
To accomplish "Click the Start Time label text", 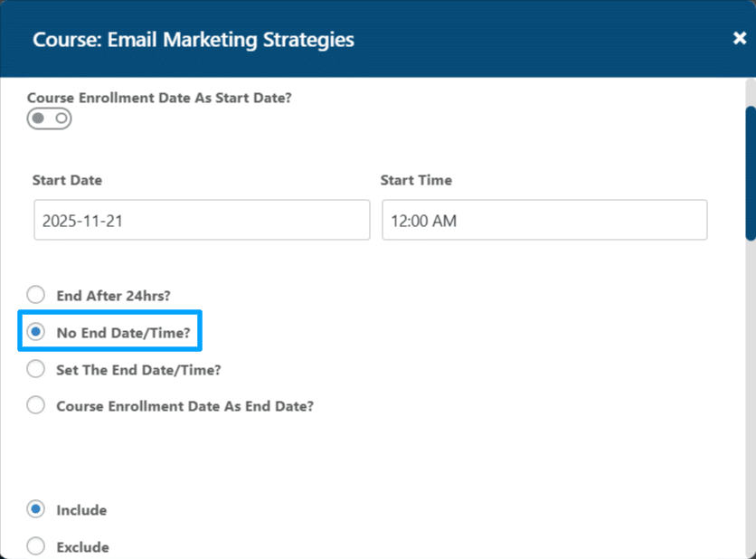I will tap(416, 180).
